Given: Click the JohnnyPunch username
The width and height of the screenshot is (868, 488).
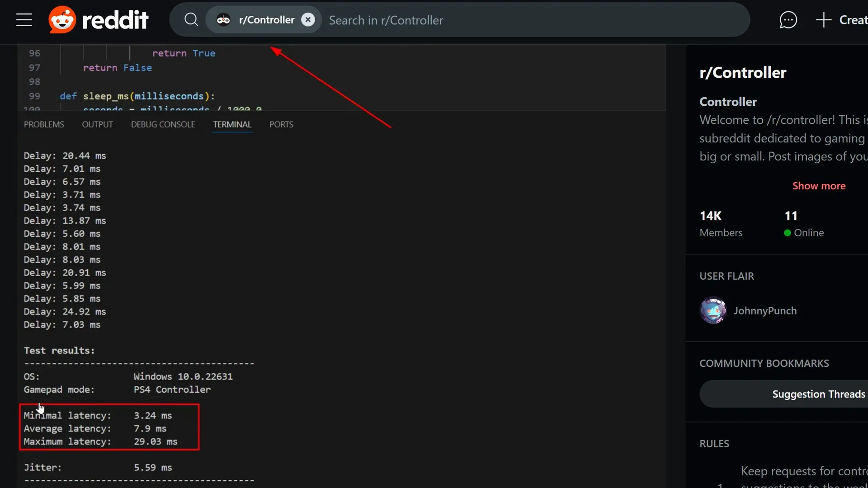Looking at the screenshot, I should [765, 311].
